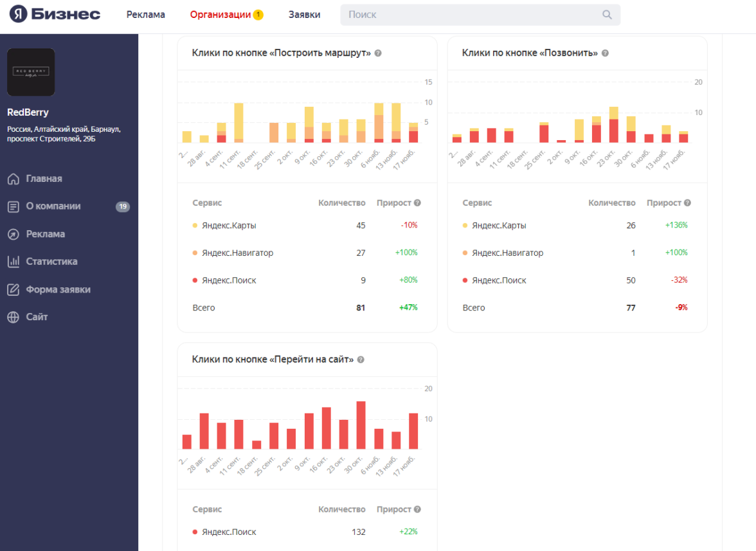The image size is (756, 551).
Task: Open Реклама in the top navigation
Action: point(145,15)
